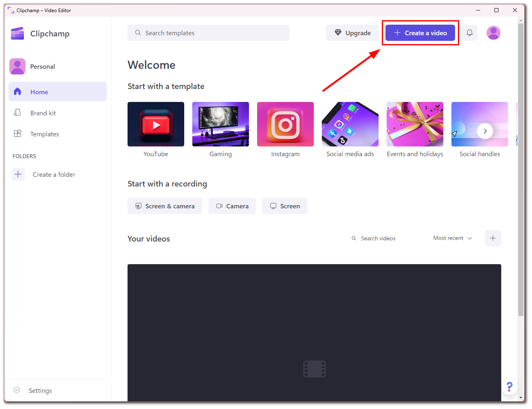Start a Camera recording
Image resolution: width=532 pixels, height=409 pixels.
(x=232, y=206)
